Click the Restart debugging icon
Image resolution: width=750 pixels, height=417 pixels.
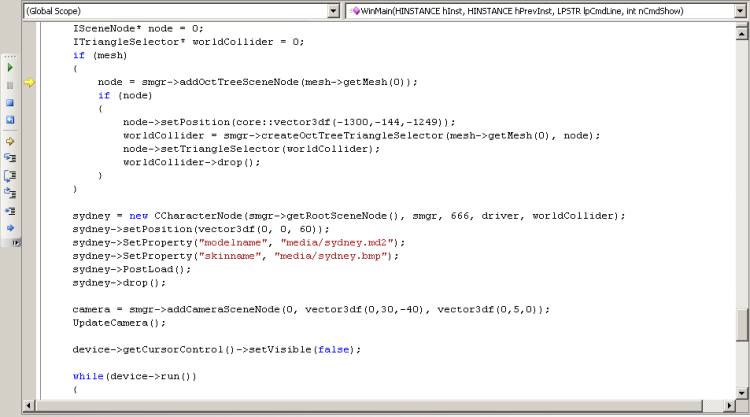click(x=10, y=120)
